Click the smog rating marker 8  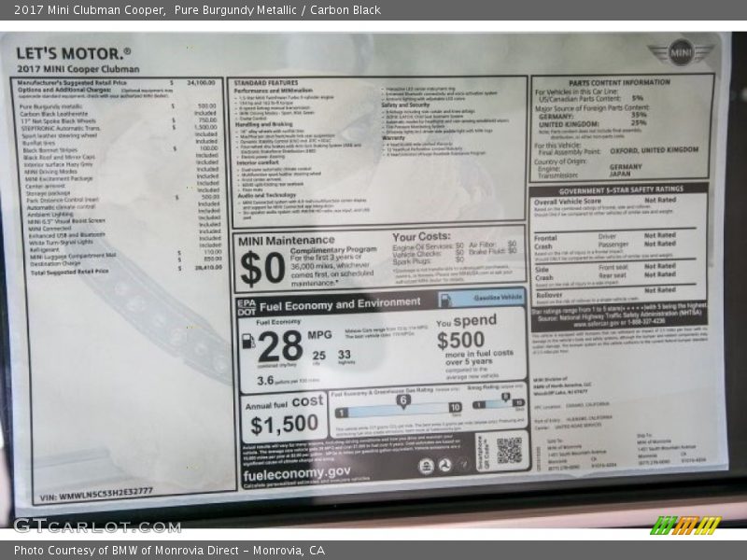tap(506, 397)
